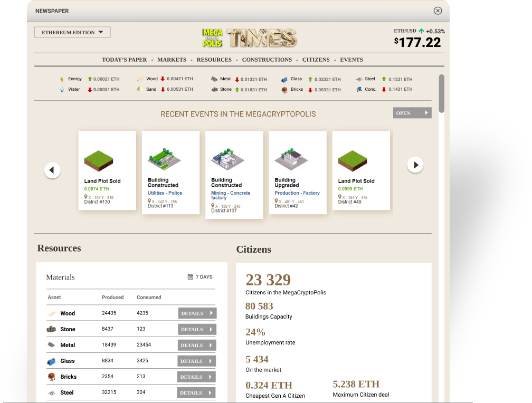Screen dimensions: 532x403
Task: Click the Steel icon in Materials table
Action: (x=52, y=393)
